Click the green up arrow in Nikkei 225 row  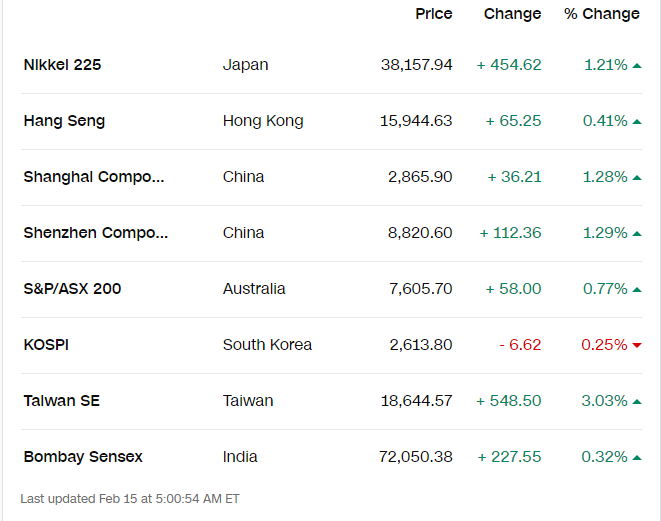pos(637,66)
